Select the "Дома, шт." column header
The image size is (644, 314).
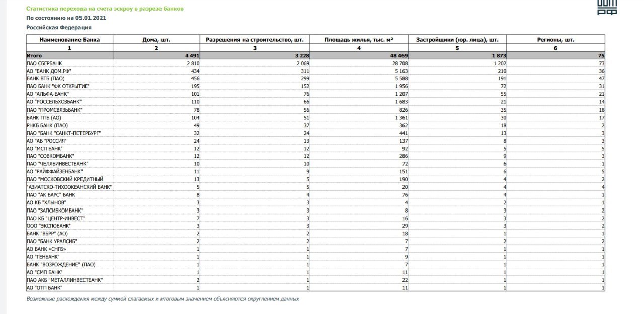[x=156, y=39]
